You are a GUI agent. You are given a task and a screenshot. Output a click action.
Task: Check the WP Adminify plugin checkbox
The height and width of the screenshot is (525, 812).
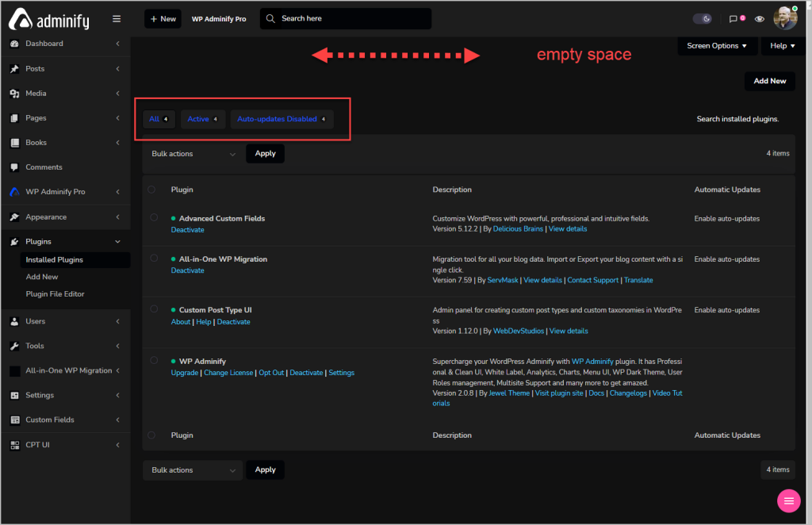(x=154, y=360)
